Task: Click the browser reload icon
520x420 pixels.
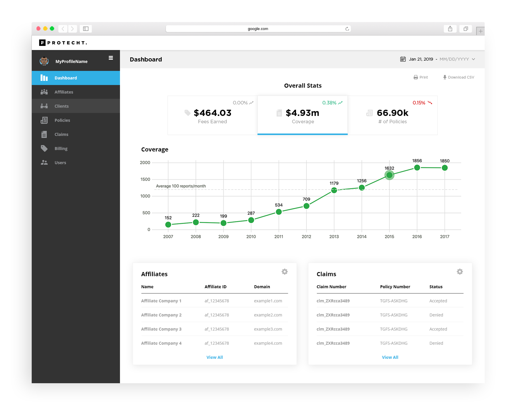Action: (347, 29)
